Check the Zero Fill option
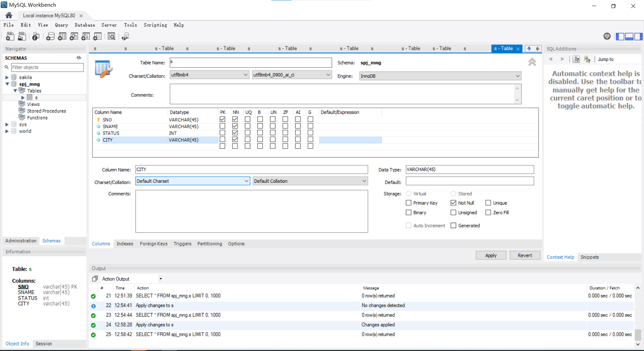Screen dimensions: 644x351 point(488,213)
